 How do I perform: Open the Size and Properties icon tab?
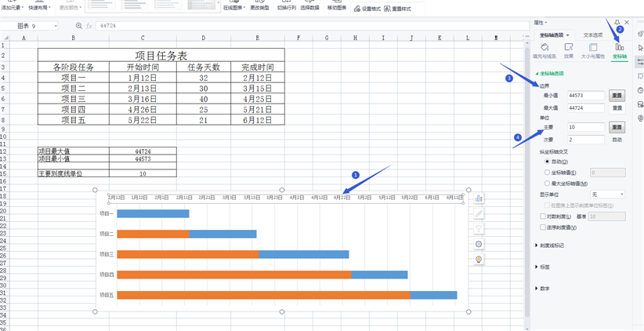pyautogui.click(x=593, y=50)
